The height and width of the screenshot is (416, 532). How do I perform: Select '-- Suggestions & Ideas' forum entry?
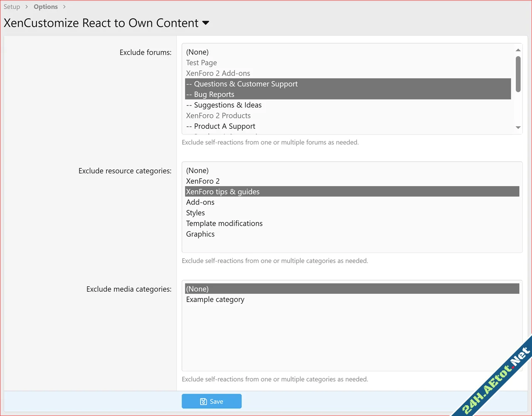coord(224,105)
